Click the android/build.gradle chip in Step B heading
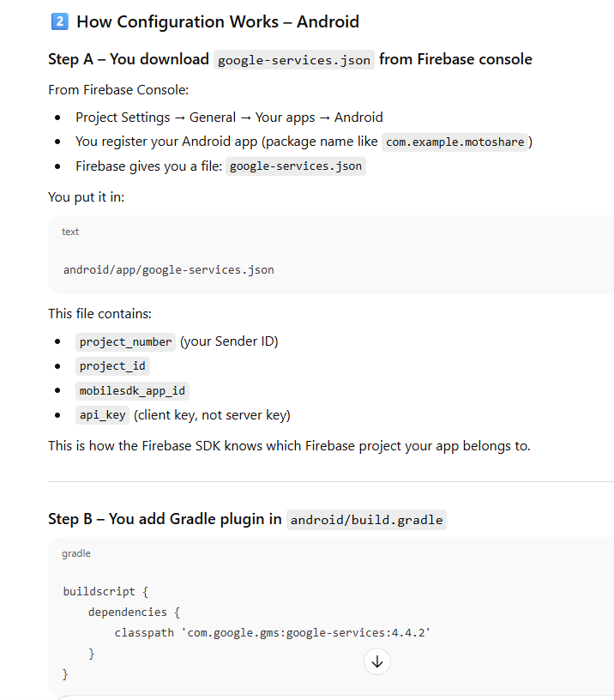 366,520
